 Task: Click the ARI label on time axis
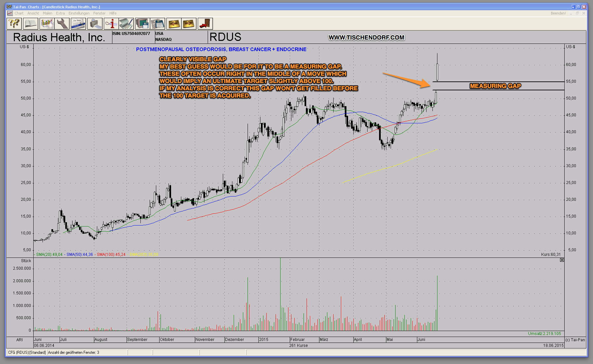click(x=19, y=340)
